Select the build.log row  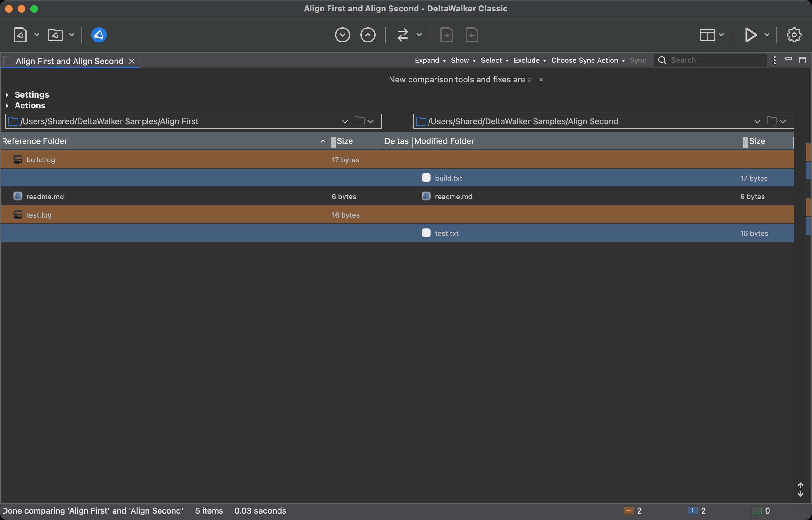[397, 160]
